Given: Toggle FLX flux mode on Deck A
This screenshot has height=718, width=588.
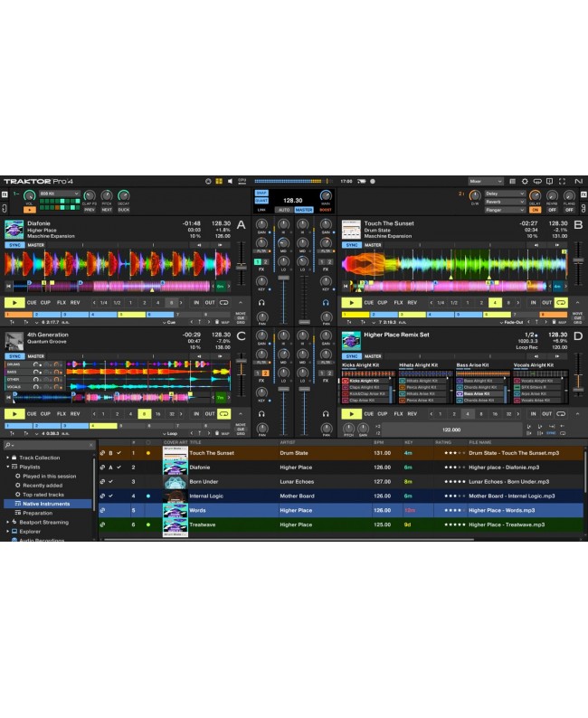Looking at the screenshot, I should [x=62, y=303].
